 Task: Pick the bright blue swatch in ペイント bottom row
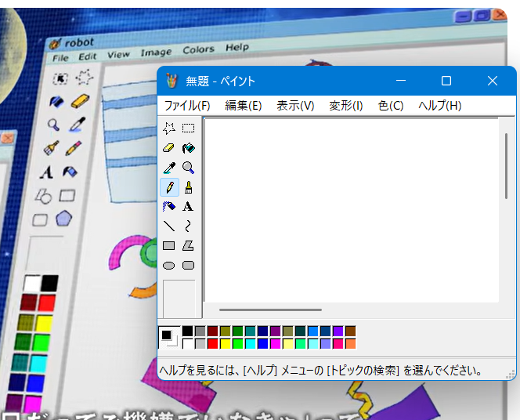(x=263, y=344)
